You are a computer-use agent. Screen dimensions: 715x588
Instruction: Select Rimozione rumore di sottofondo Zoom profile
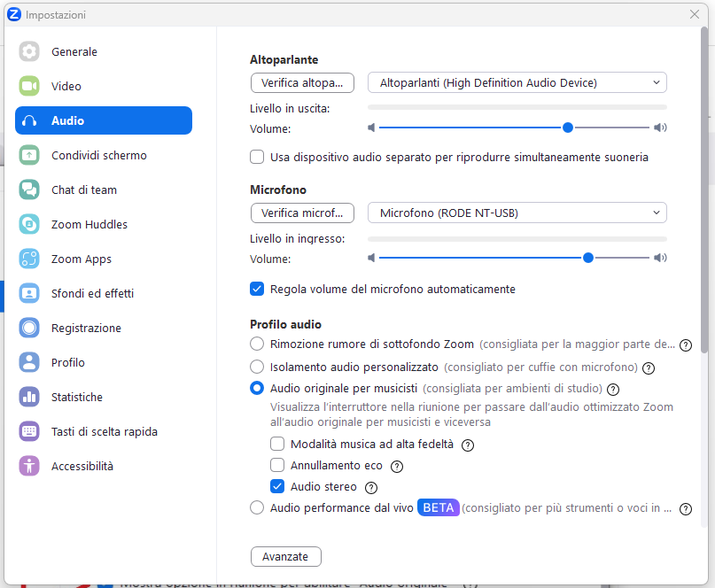click(257, 344)
